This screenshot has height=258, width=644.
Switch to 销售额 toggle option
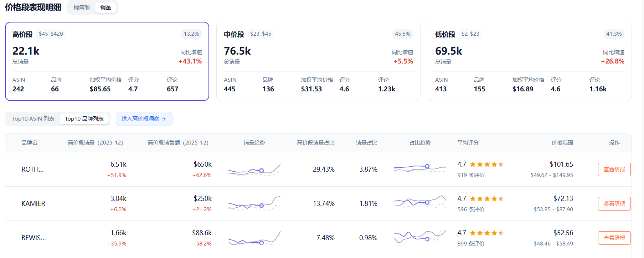click(x=82, y=7)
